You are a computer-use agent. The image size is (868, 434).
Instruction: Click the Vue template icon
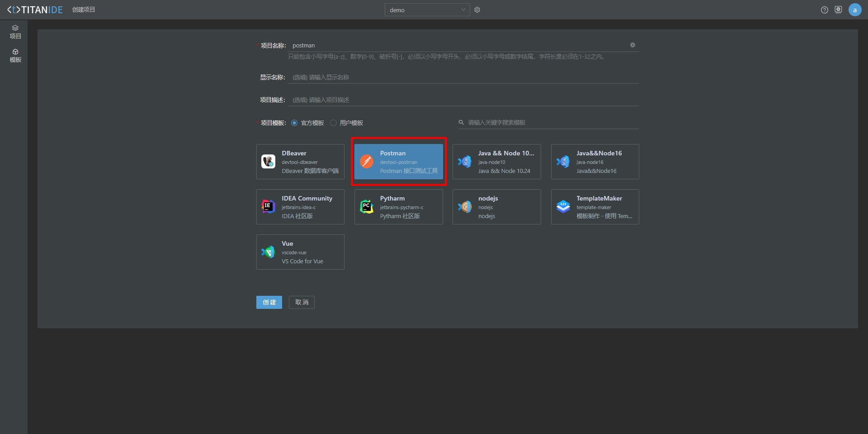coord(268,252)
